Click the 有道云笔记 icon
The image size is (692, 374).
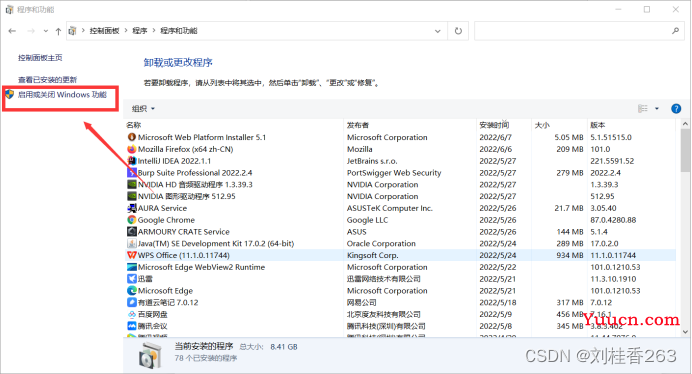132,302
